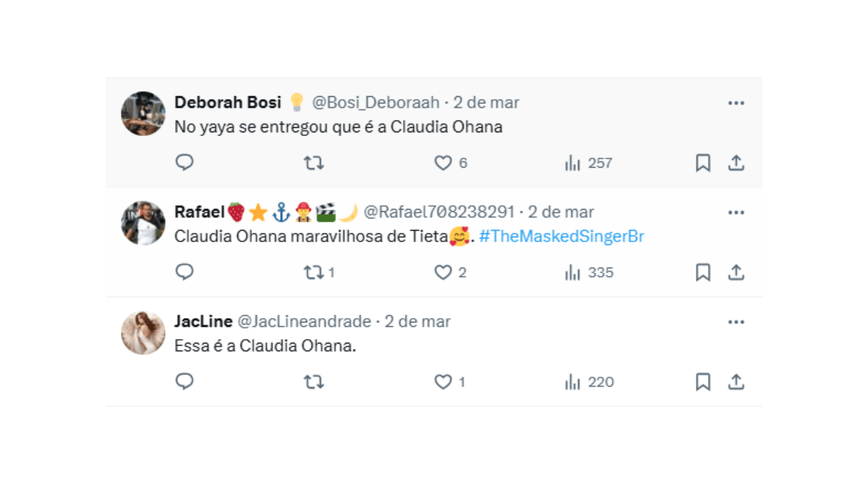
Task: Like JacLine's tweet
Action: click(441, 382)
